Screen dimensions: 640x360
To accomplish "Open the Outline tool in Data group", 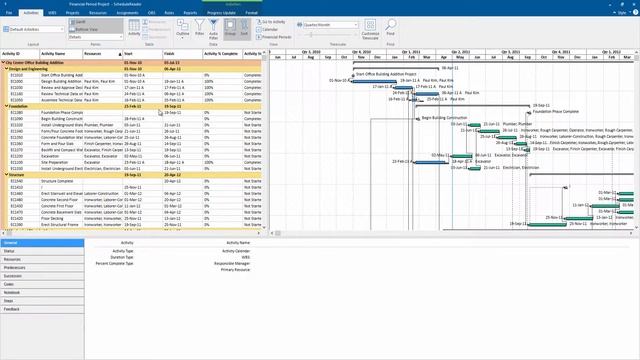I will [183, 28].
